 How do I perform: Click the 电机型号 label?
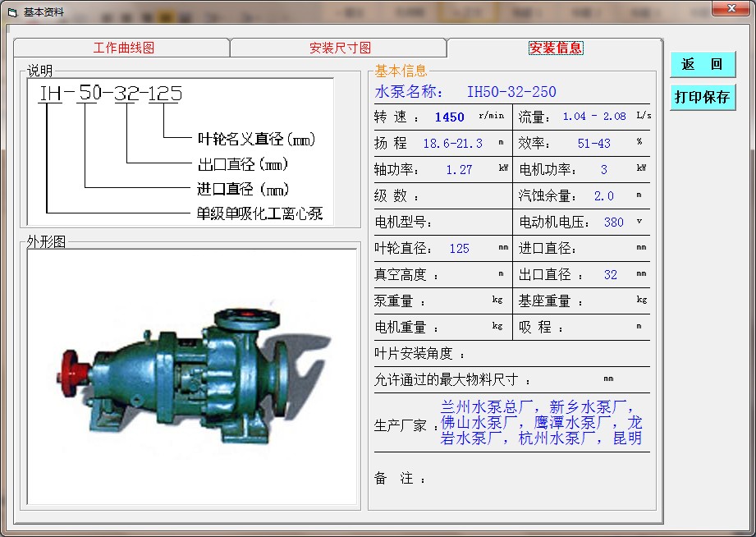[403, 222]
